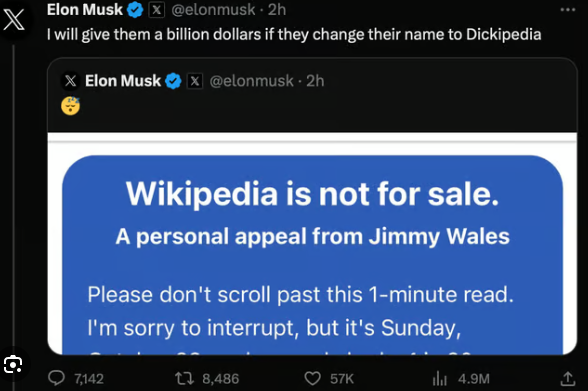588x391 pixels.
Task: Open the quoted post's X avatar
Action: (x=70, y=81)
